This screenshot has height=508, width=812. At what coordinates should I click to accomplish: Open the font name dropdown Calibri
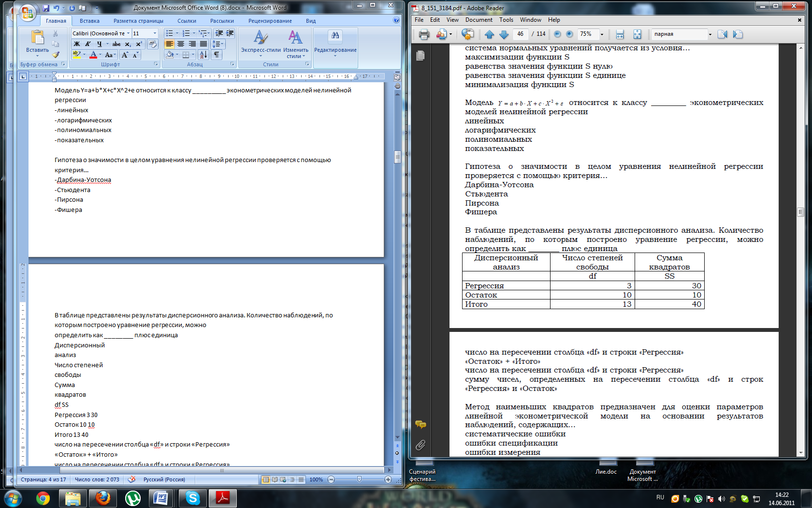tap(128, 33)
